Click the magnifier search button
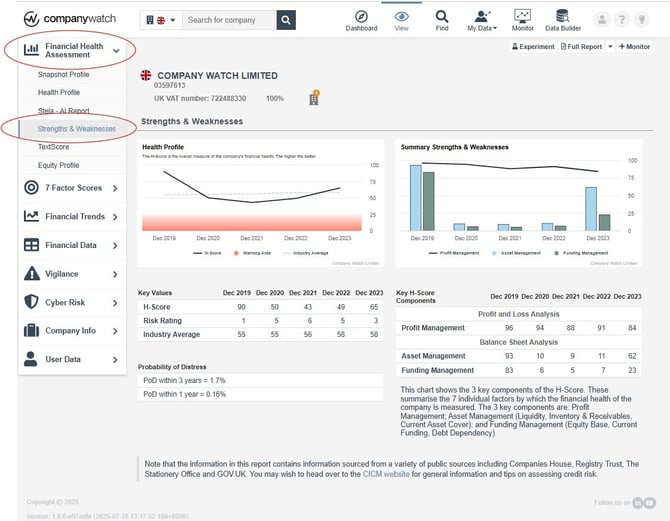 [x=286, y=20]
